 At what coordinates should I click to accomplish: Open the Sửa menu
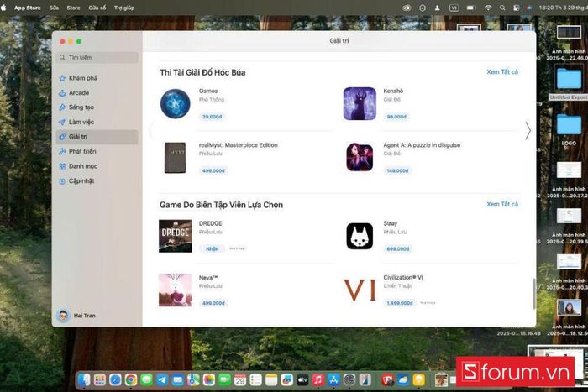pyautogui.click(x=54, y=8)
